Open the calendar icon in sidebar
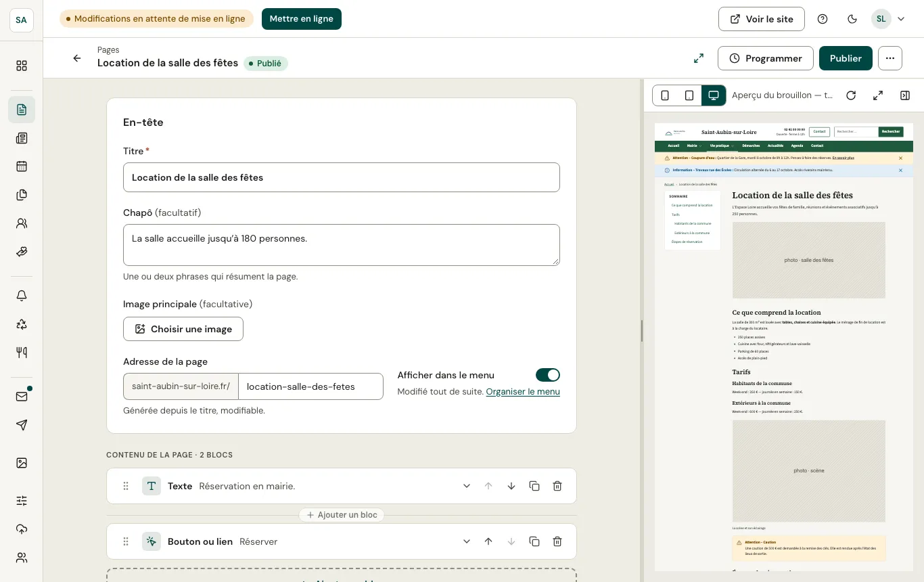Image resolution: width=924 pixels, height=582 pixels. 22,166
